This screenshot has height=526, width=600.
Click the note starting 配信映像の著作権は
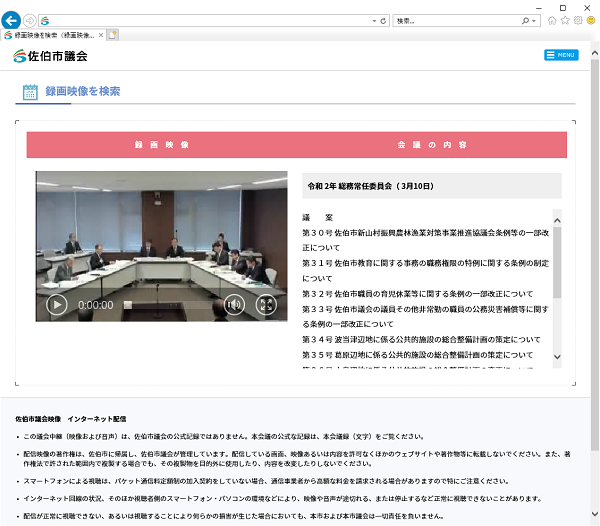[297, 459]
